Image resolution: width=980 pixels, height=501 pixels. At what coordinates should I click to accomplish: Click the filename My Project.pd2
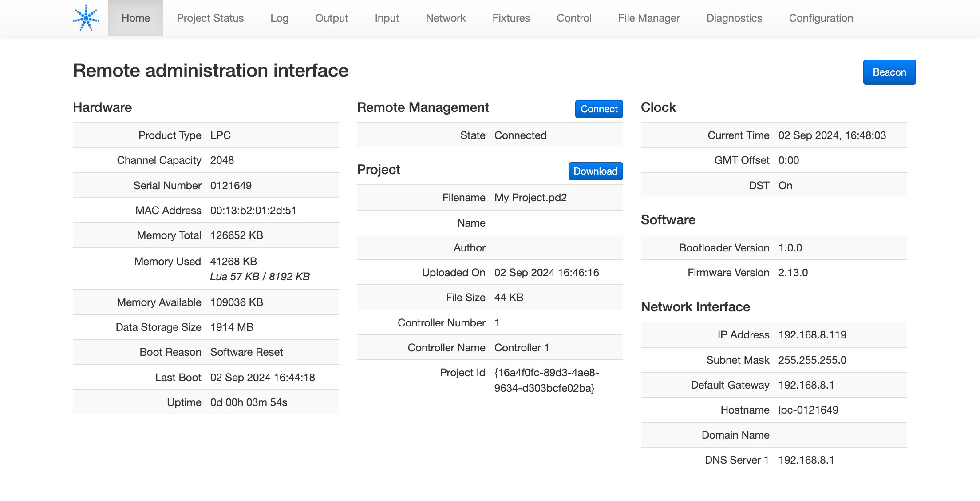pyautogui.click(x=530, y=198)
